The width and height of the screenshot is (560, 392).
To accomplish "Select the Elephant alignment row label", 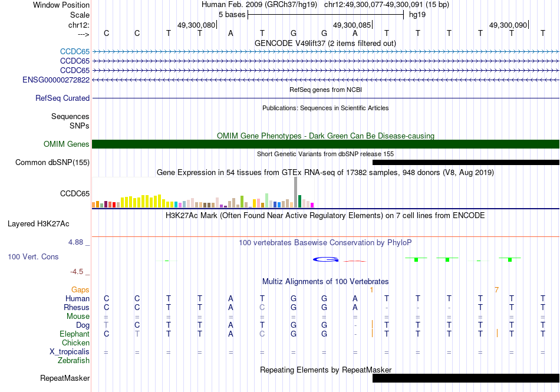I will [75, 334].
